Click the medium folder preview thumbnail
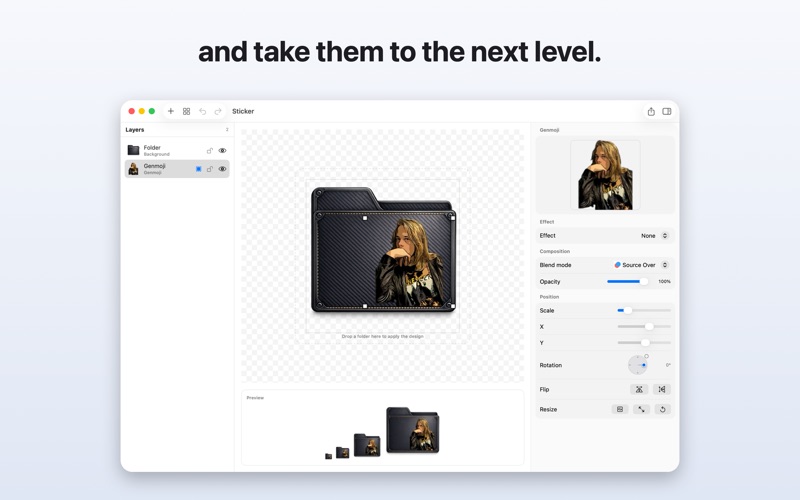The width and height of the screenshot is (800, 500). (x=367, y=445)
